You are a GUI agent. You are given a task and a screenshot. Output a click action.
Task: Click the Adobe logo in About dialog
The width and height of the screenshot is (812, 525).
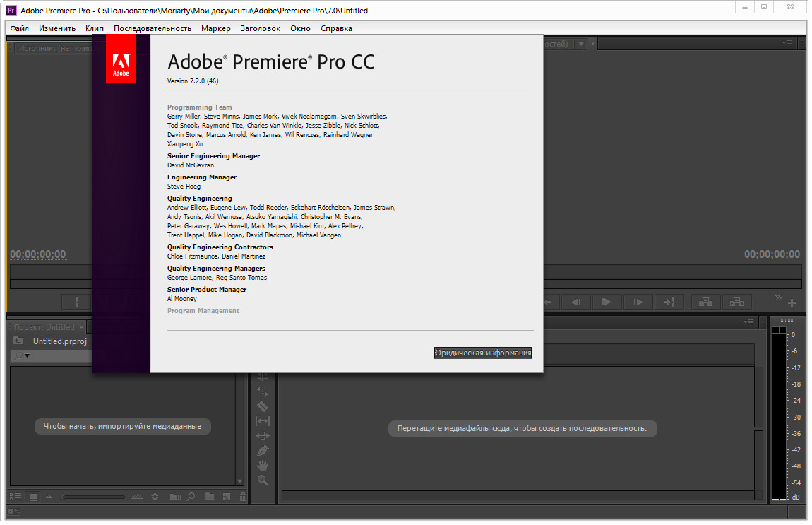(x=121, y=58)
